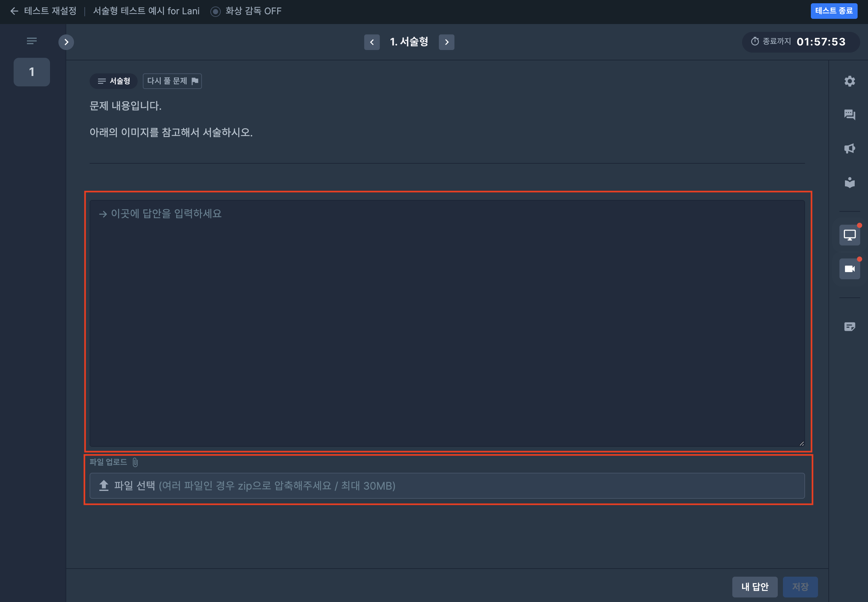
Task: Toggle the 화상 감독 OFF indicator
Action: click(246, 11)
